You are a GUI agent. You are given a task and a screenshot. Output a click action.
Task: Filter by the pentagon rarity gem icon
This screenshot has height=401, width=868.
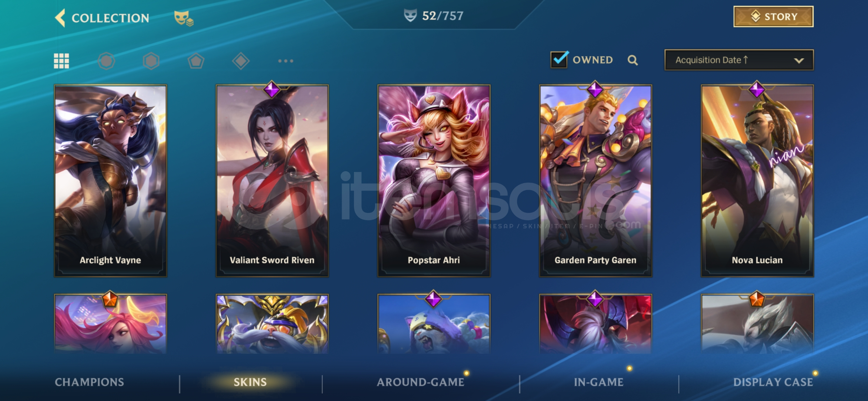pyautogui.click(x=196, y=61)
